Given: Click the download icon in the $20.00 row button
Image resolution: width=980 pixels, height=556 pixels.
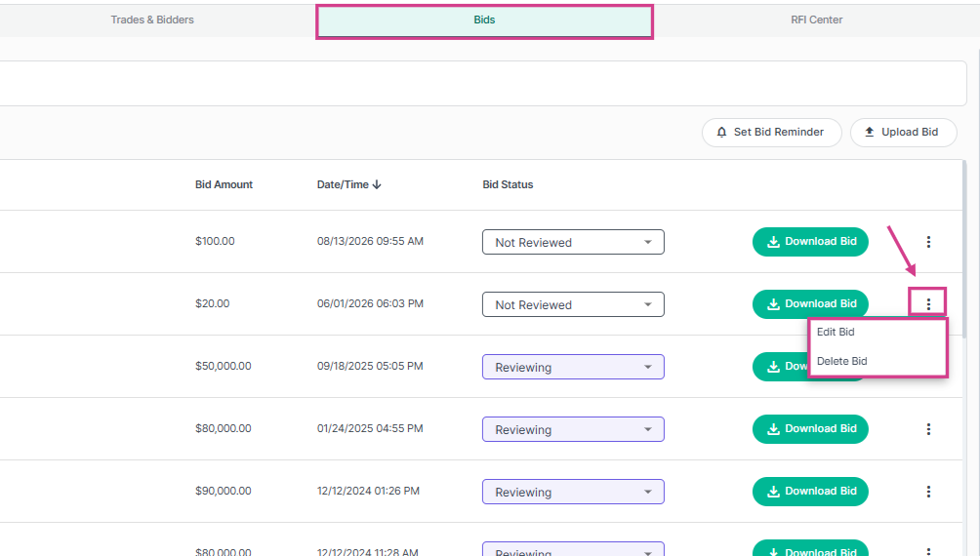Looking at the screenshot, I should point(773,304).
